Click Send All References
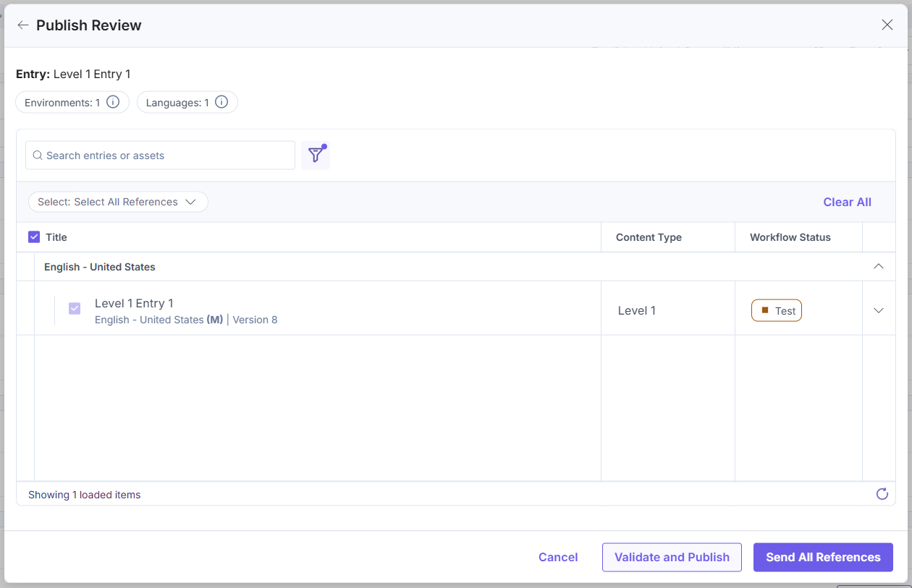Image resolution: width=912 pixels, height=588 pixels. pos(823,557)
